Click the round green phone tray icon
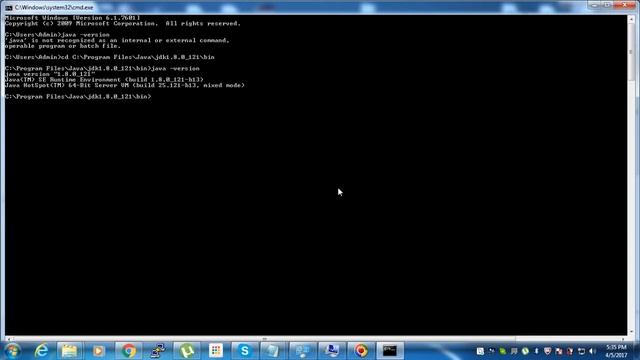Screen dimensions: 640x360 coord(525,351)
